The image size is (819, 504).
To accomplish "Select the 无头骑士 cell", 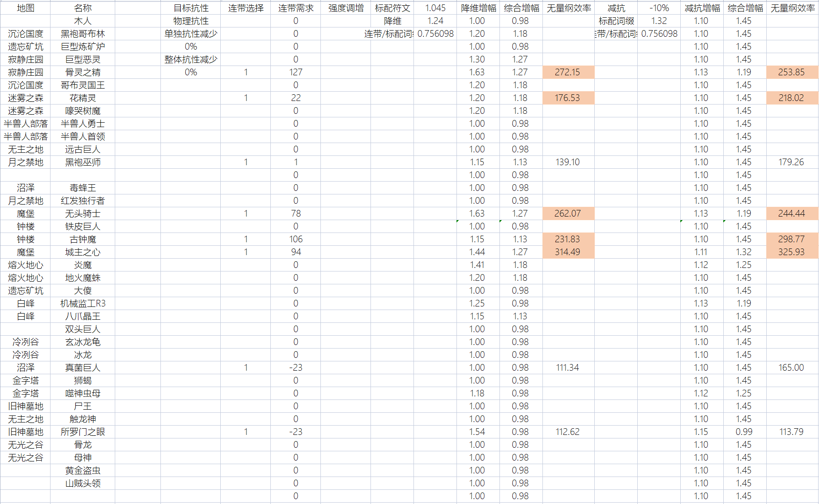I will point(83,213).
